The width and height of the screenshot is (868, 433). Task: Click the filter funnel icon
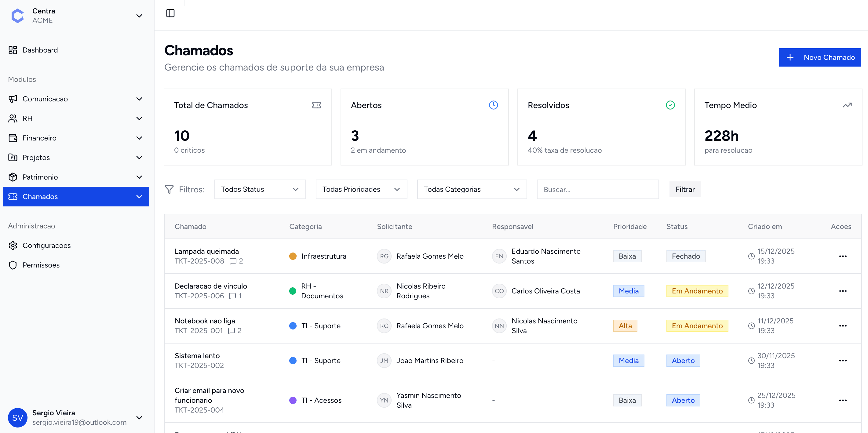(169, 189)
